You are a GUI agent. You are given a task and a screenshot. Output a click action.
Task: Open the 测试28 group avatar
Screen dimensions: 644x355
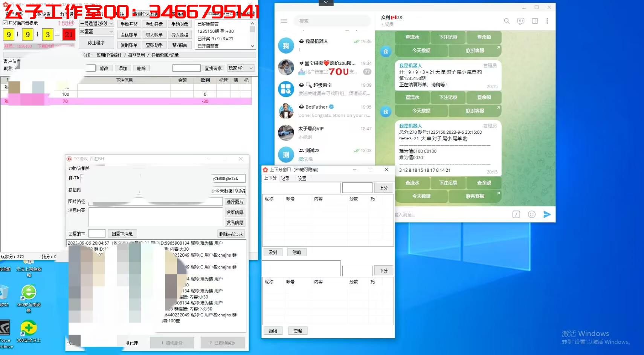point(286,155)
